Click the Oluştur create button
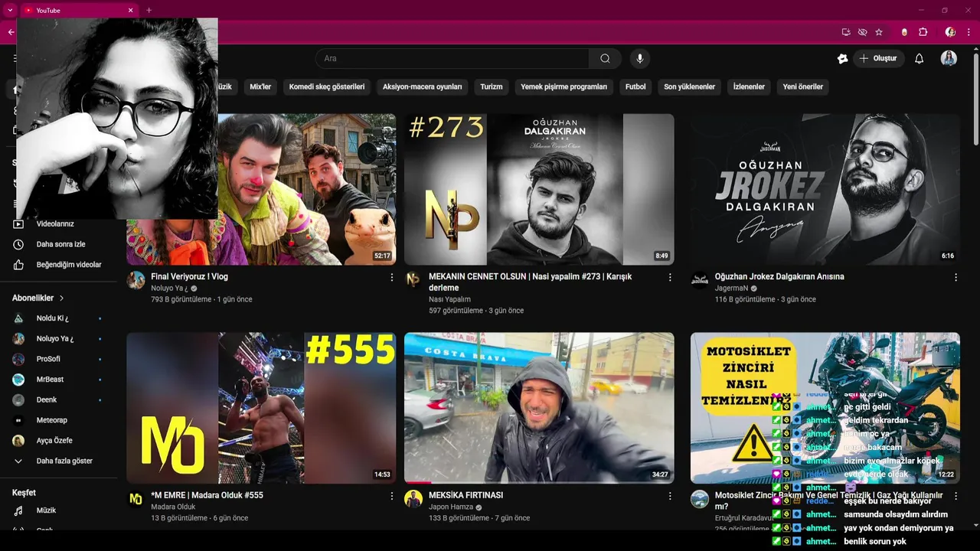This screenshot has width=980, height=551. pos(879,58)
